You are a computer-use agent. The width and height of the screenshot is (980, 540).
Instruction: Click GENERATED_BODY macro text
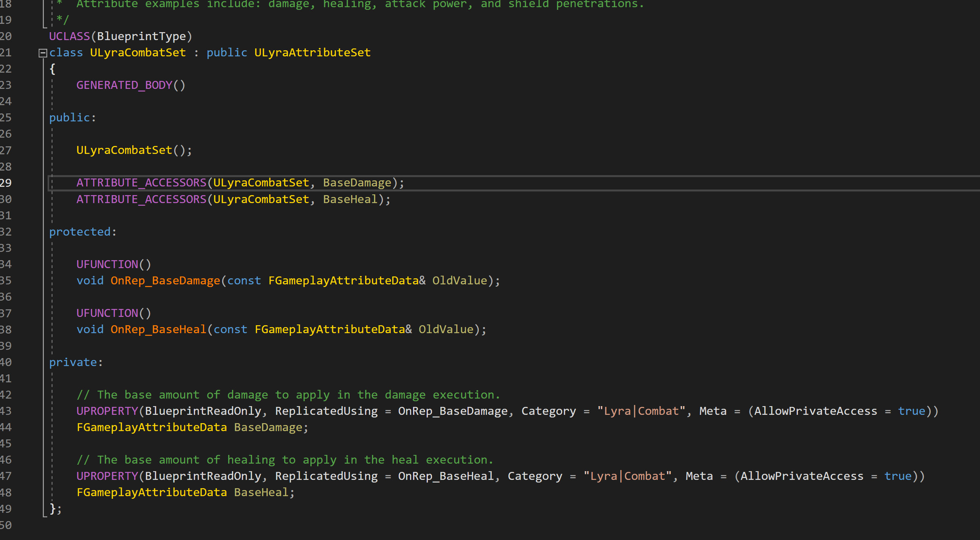[124, 85]
